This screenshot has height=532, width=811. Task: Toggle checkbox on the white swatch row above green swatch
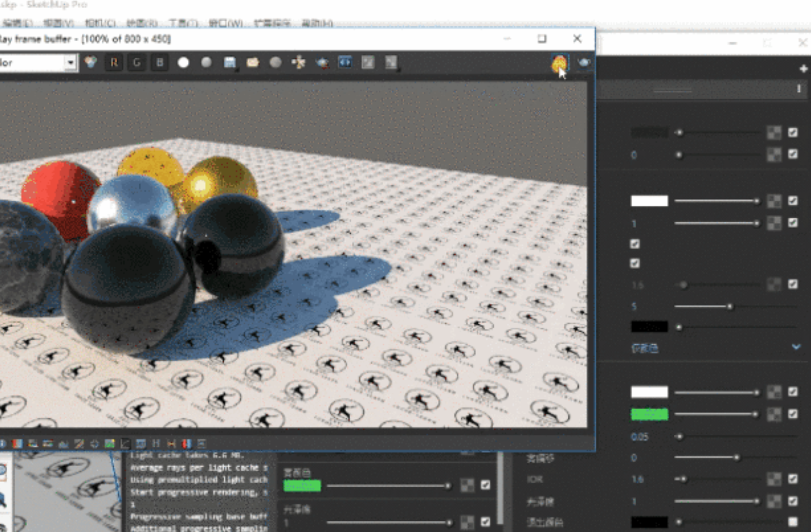tap(793, 391)
